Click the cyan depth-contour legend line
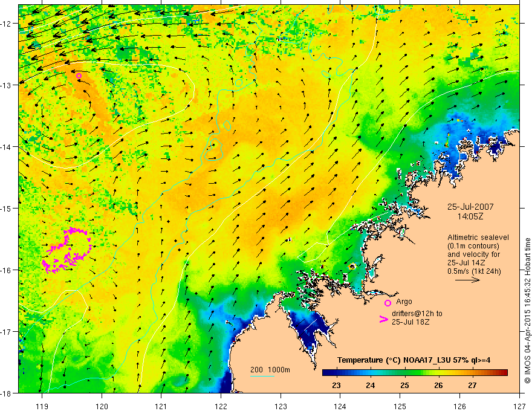The height and width of the screenshot is (411, 532). pyautogui.click(x=262, y=376)
